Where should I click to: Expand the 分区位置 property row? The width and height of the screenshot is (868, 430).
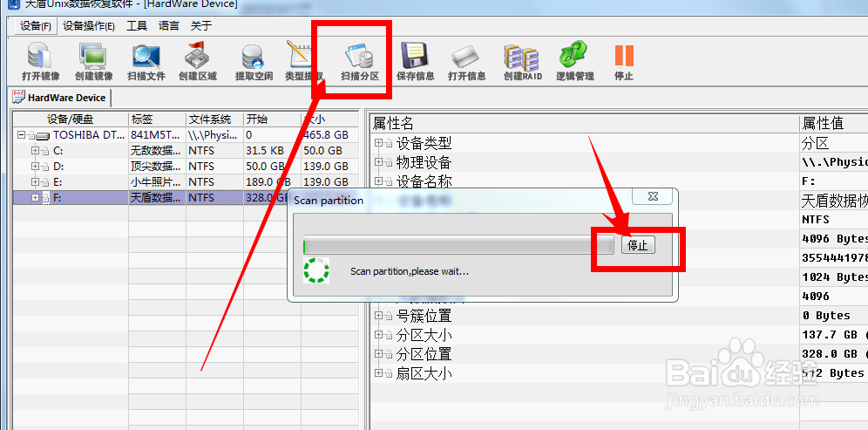[378, 353]
